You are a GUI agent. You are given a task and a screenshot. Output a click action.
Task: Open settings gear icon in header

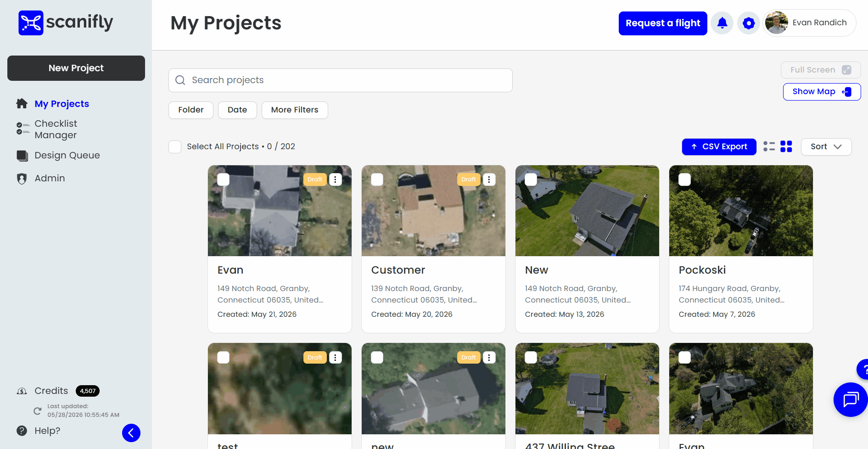[749, 23]
